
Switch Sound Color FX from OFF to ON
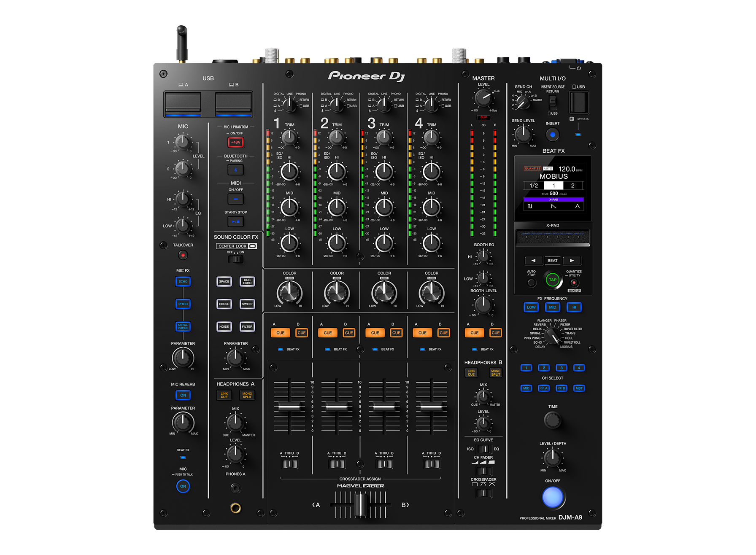[236, 260]
